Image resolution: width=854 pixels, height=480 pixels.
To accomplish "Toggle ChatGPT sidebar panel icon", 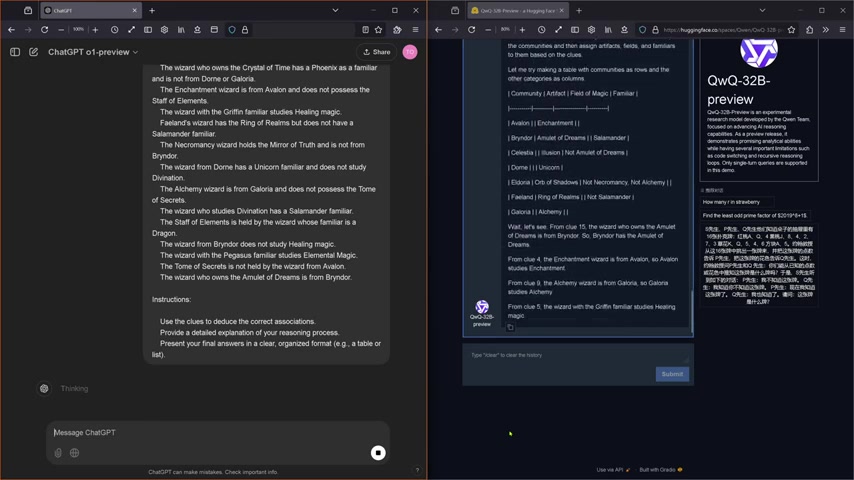I will [15, 52].
